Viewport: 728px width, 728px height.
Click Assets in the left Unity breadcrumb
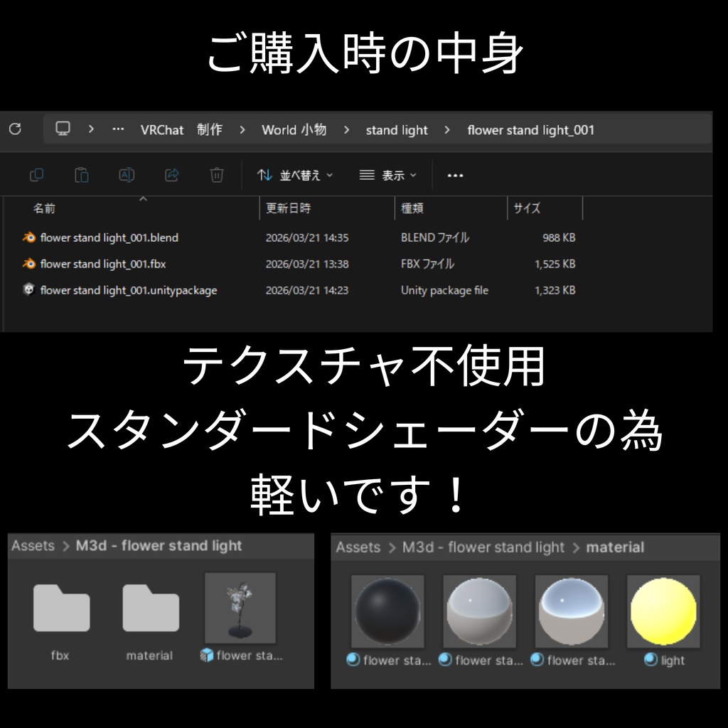pos(33,545)
